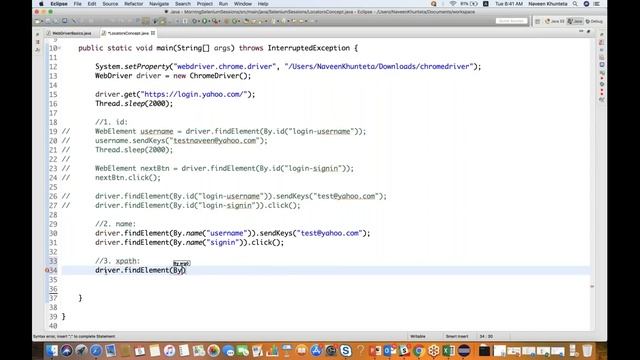The width and height of the screenshot is (640, 360).
Task: Click the Smart Insert status bar entry
Action: tap(457, 336)
